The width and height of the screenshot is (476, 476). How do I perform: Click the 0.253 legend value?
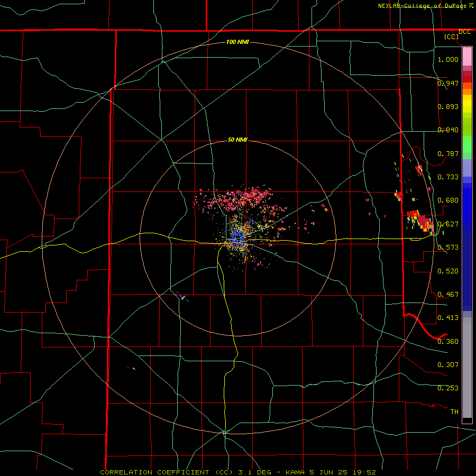[448, 388]
